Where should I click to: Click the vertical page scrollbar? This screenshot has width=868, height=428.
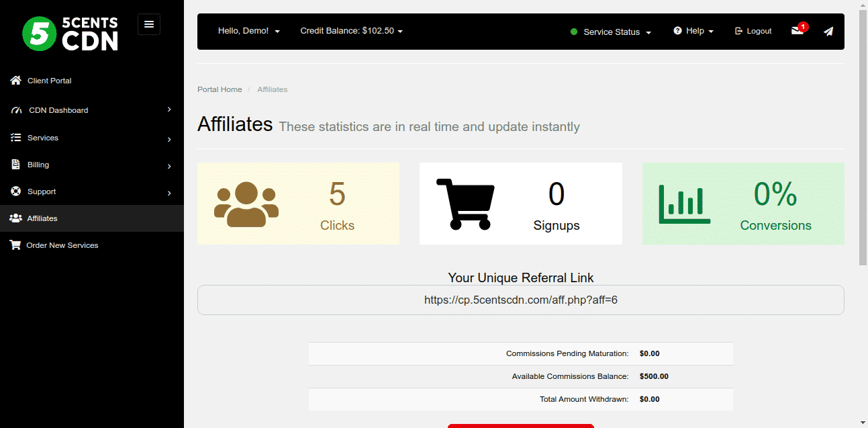863,138
